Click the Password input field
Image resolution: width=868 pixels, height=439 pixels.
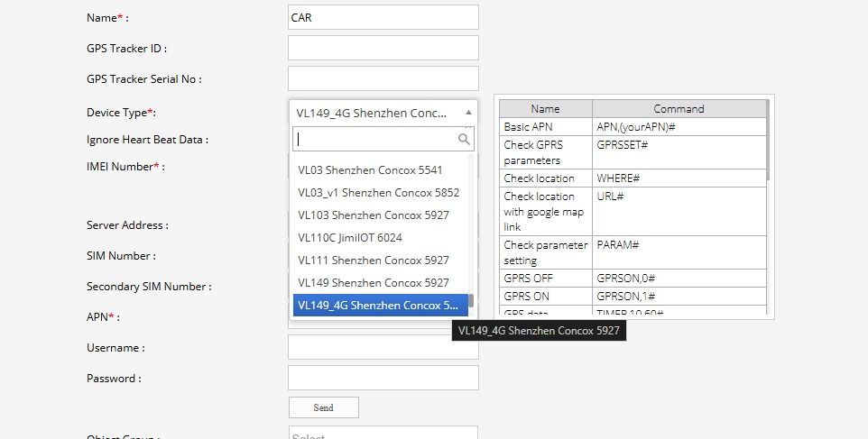click(x=383, y=379)
